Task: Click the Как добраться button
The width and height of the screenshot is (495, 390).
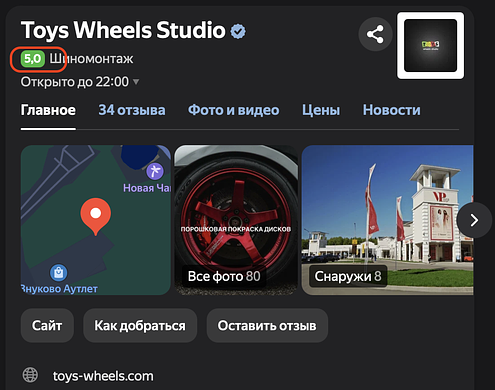Action: pos(140,325)
